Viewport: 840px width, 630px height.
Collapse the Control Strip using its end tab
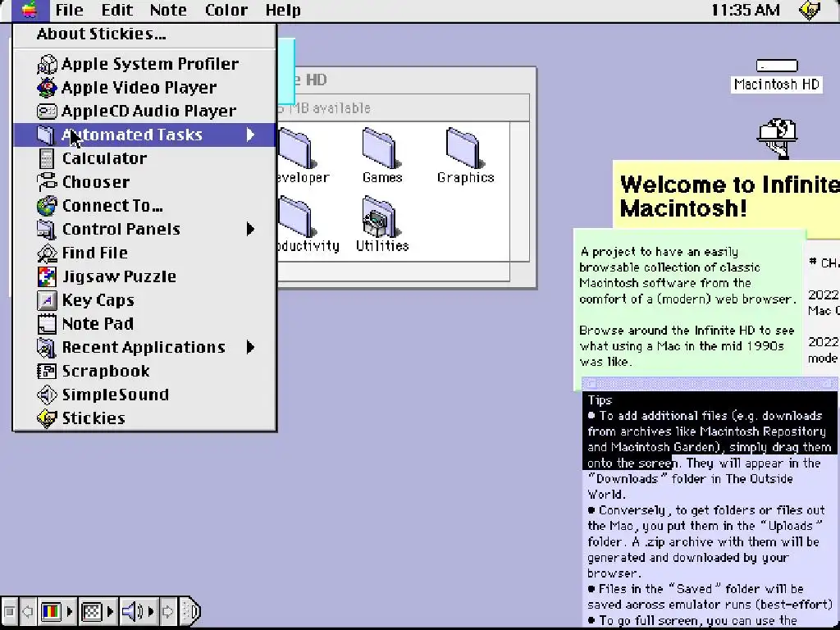(x=191, y=611)
